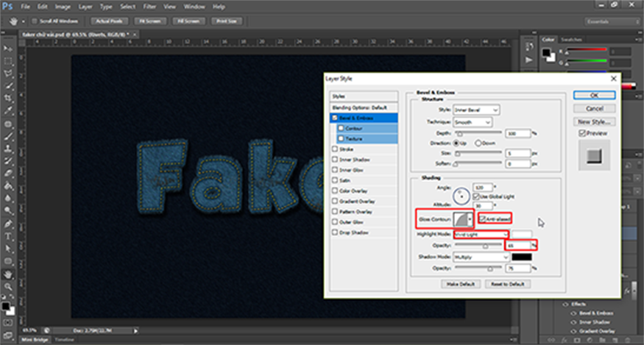Screen dimensions: 644x345
Task: Click the Depth value input field
Action: point(517,133)
